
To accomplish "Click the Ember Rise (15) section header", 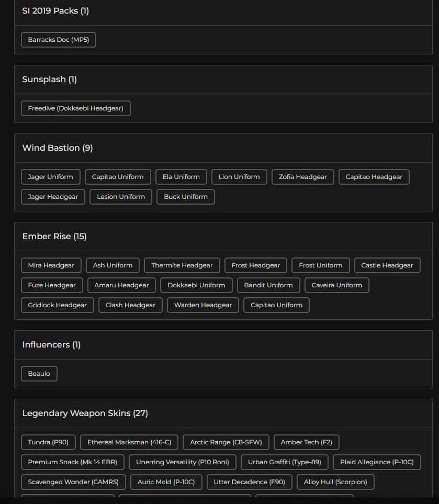I will (x=54, y=237).
